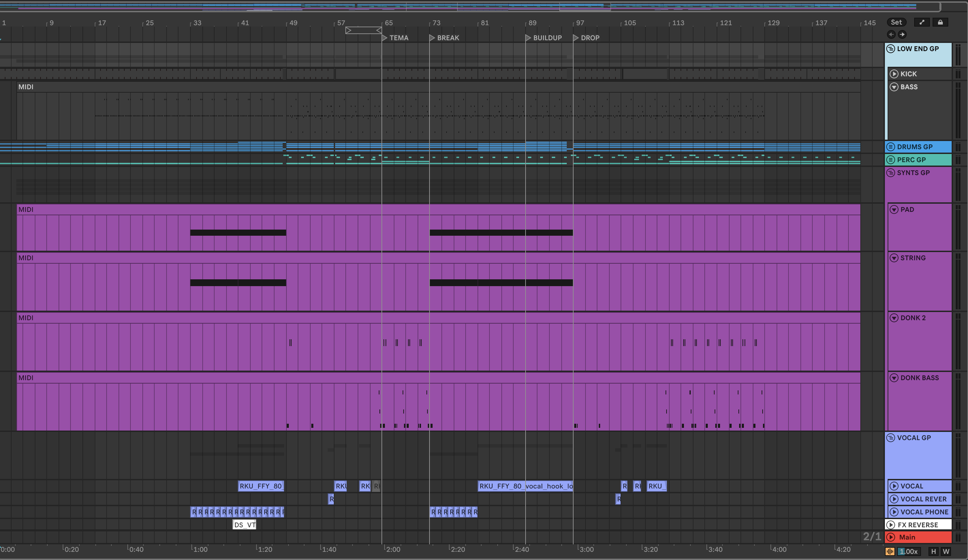Fold the LOW END GP group icon
Viewport: 968px width, 560px height.
click(891, 49)
